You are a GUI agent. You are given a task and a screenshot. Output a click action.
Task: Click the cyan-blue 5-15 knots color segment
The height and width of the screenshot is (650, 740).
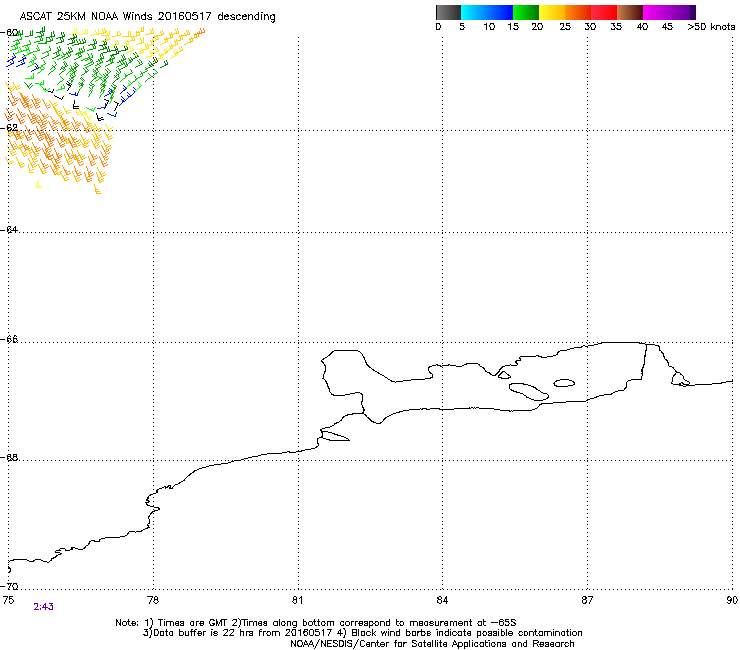point(487,12)
